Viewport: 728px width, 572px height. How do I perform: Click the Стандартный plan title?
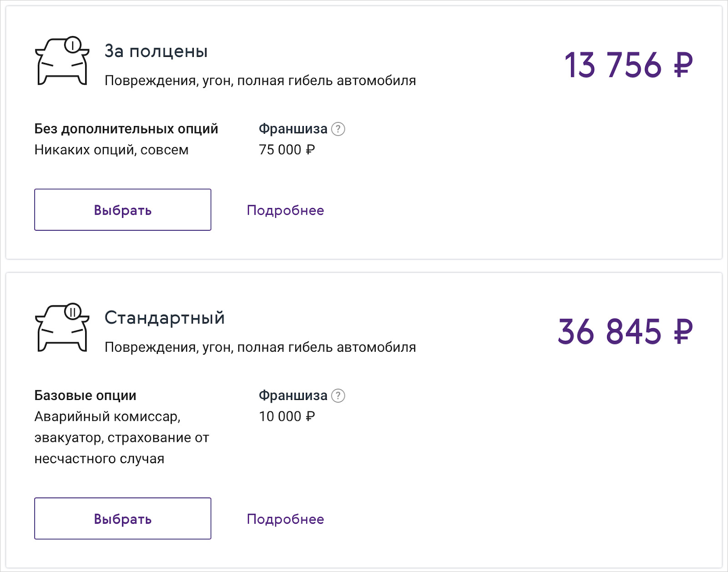coord(165,318)
